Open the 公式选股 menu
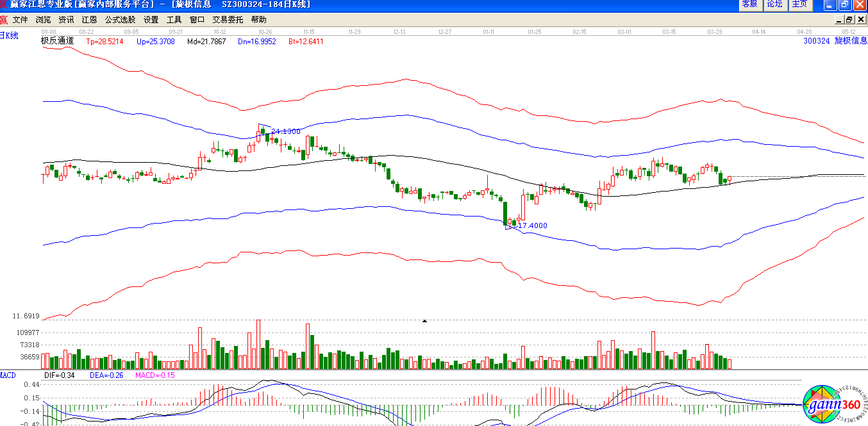Screen dimensions: 868x426 click(120, 20)
